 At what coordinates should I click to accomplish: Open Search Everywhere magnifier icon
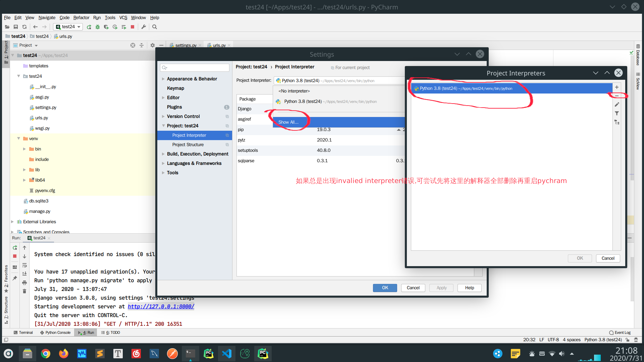click(x=155, y=27)
